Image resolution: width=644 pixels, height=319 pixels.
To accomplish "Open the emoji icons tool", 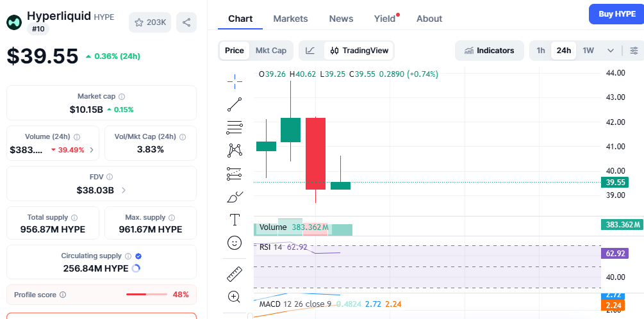I will [x=235, y=243].
